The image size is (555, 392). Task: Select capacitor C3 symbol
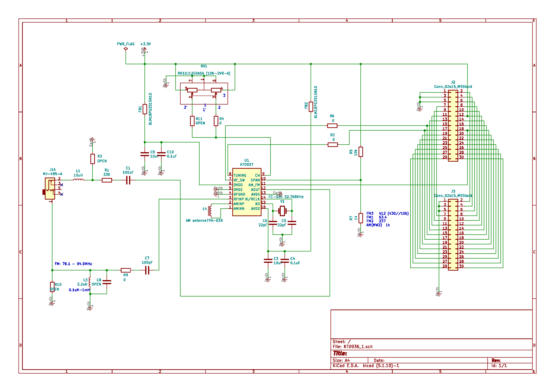tap(268, 261)
